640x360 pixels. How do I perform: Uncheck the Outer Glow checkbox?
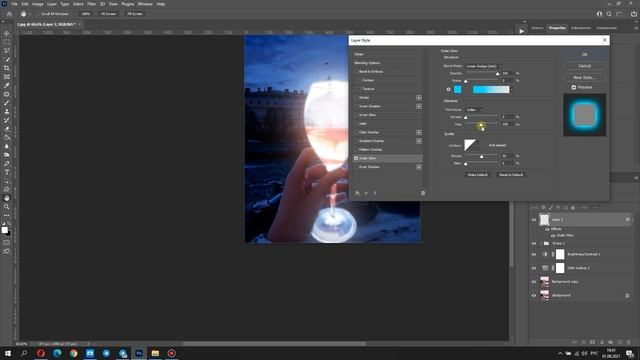(x=356, y=158)
